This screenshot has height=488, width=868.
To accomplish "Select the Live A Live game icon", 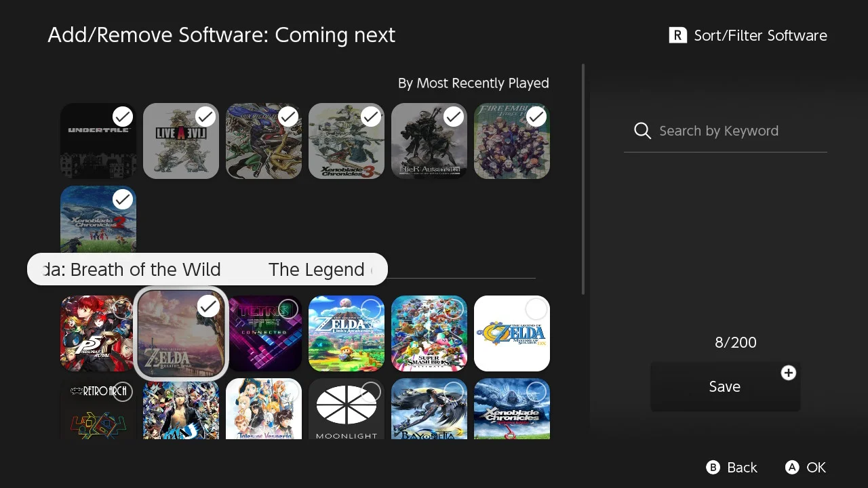I will (x=180, y=141).
